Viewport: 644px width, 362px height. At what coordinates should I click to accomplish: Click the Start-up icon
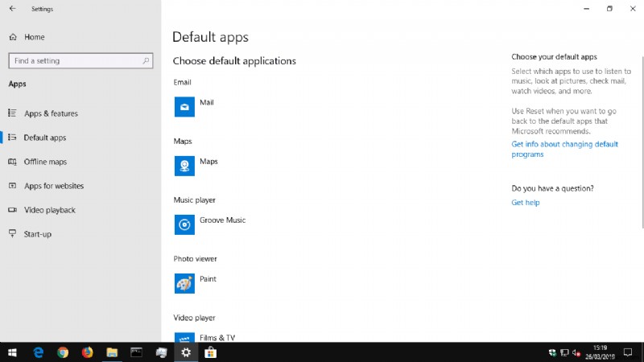pos(12,233)
